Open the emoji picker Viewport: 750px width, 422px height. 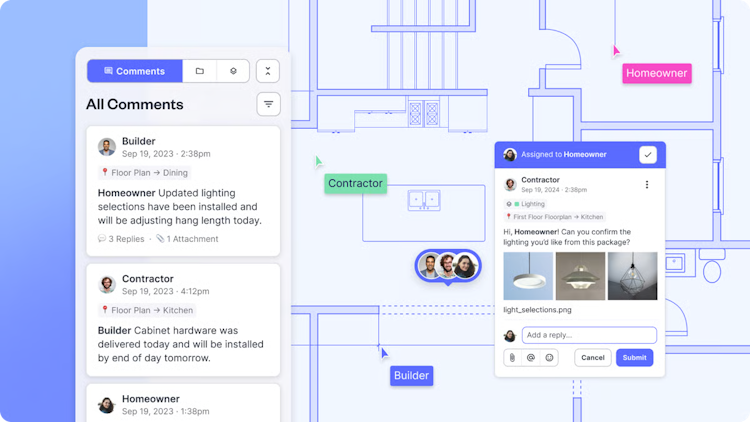click(x=549, y=357)
